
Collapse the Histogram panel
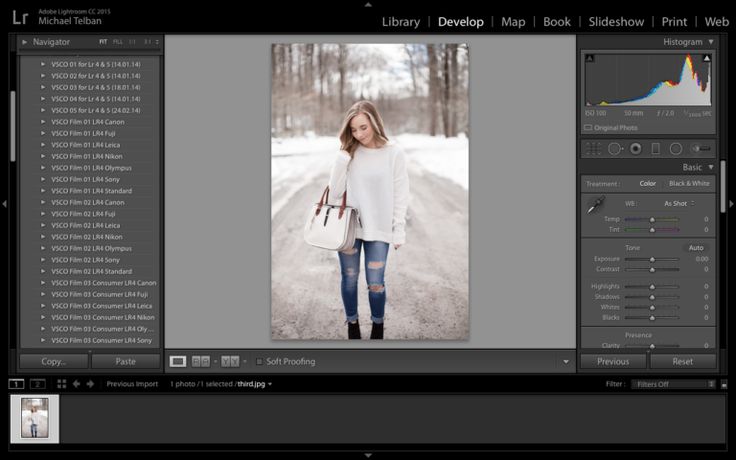[711, 42]
